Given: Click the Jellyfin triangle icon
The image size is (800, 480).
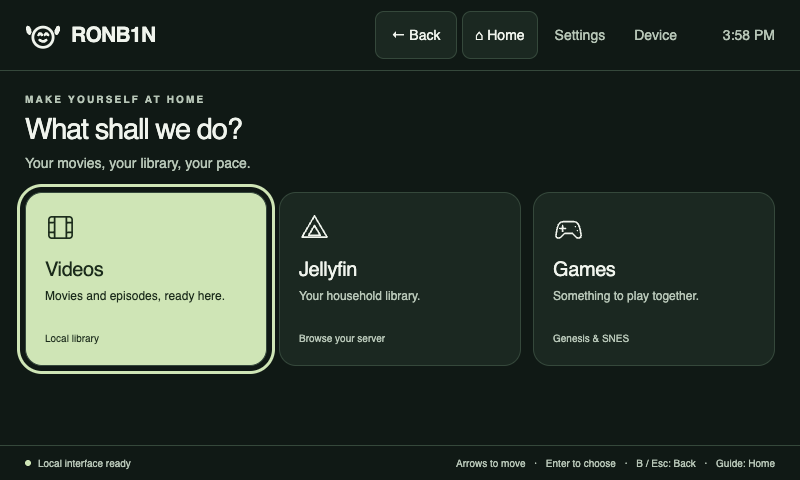Looking at the screenshot, I should click(x=314, y=227).
